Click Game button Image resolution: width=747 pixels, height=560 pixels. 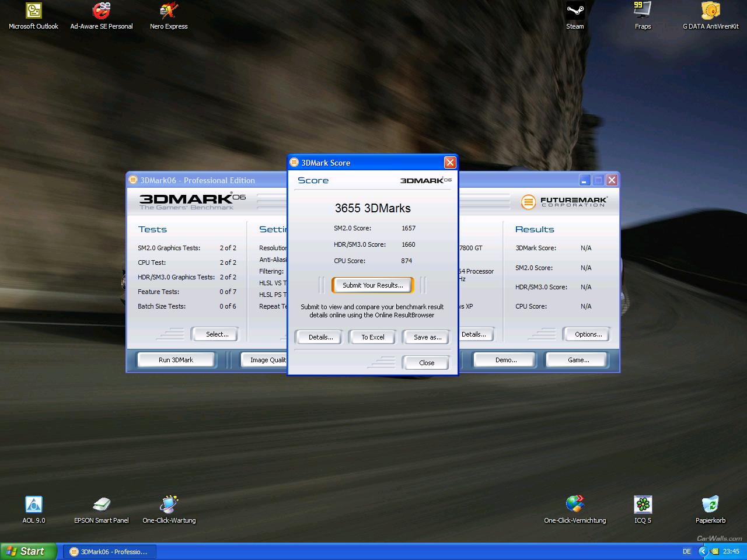[x=578, y=360]
